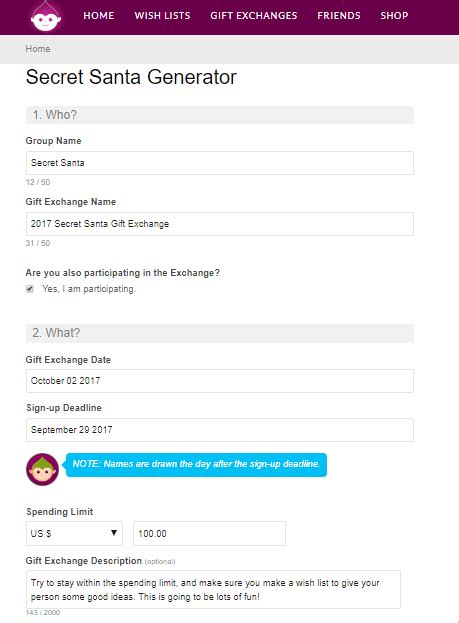459x623 pixels.
Task: Open the HOME menu item
Action: point(99,15)
